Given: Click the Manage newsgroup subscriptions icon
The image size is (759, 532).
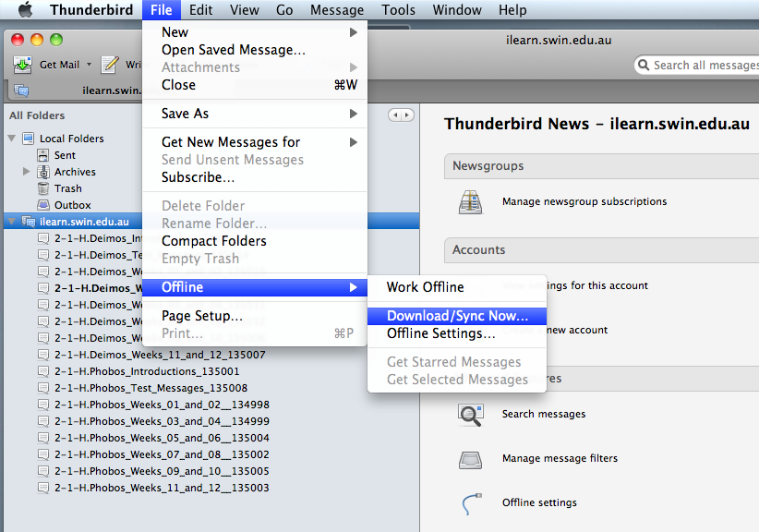Looking at the screenshot, I should click(471, 202).
